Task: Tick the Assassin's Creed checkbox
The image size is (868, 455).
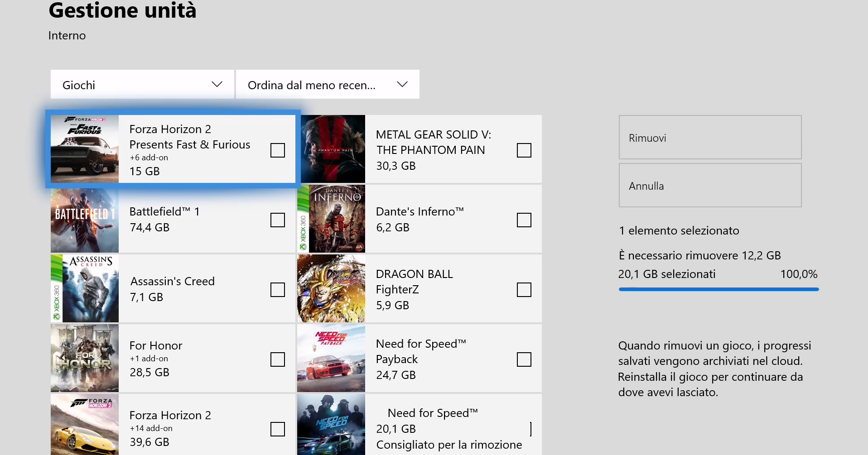Action: 278,290
